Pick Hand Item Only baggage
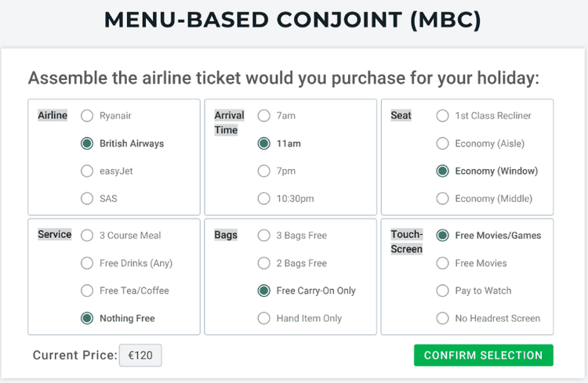Viewport: 588px width, 383px height. [264, 319]
